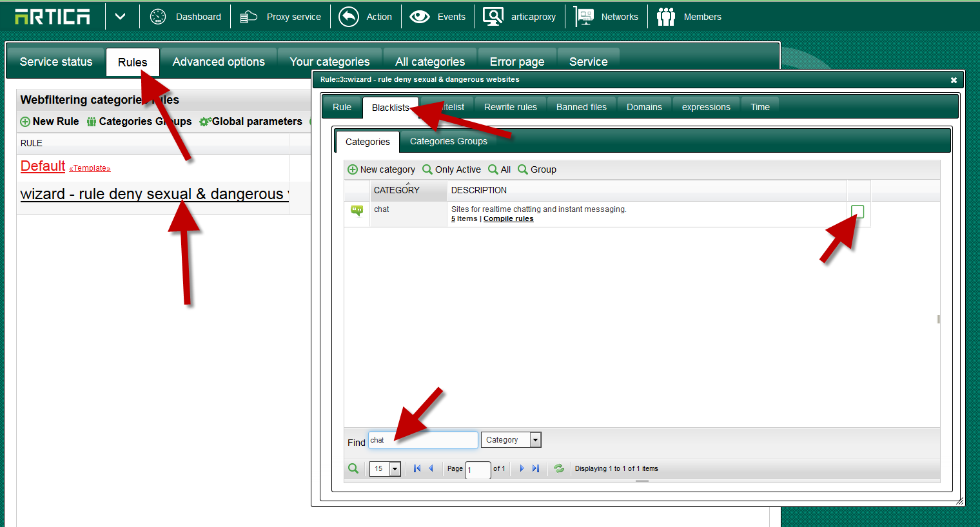
Task: Open Global parameters
Action: tap(257, 121)
